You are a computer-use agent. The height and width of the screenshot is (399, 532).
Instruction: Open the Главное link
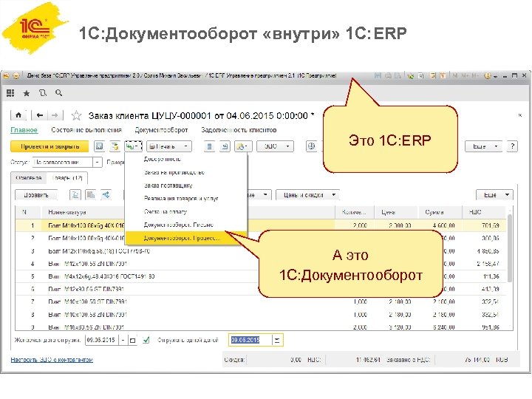[24, 130]
